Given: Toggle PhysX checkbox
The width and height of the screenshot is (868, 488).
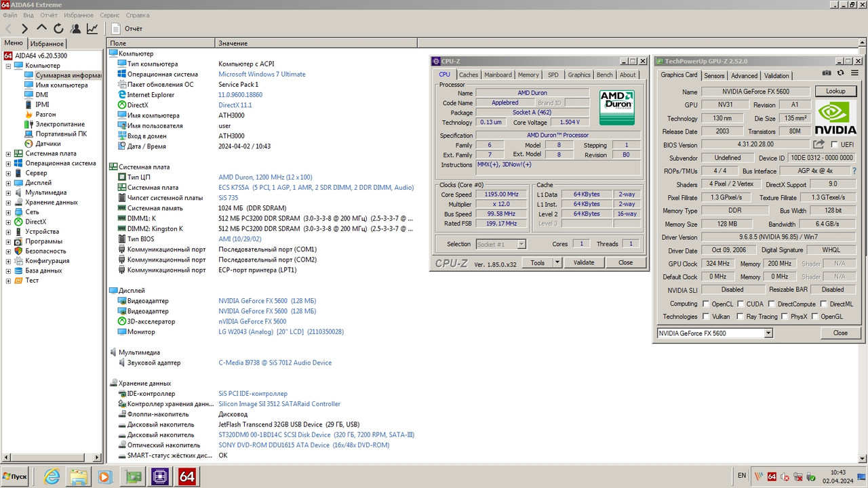Looking at the screenshot, I should point(785,317).
